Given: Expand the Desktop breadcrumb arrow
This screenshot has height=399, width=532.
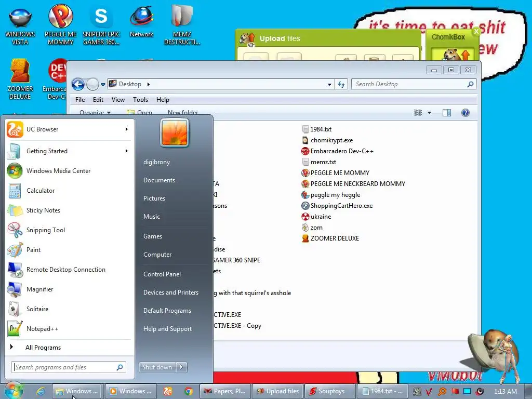Looking at the screenshot, I should (x=148, y=84).
